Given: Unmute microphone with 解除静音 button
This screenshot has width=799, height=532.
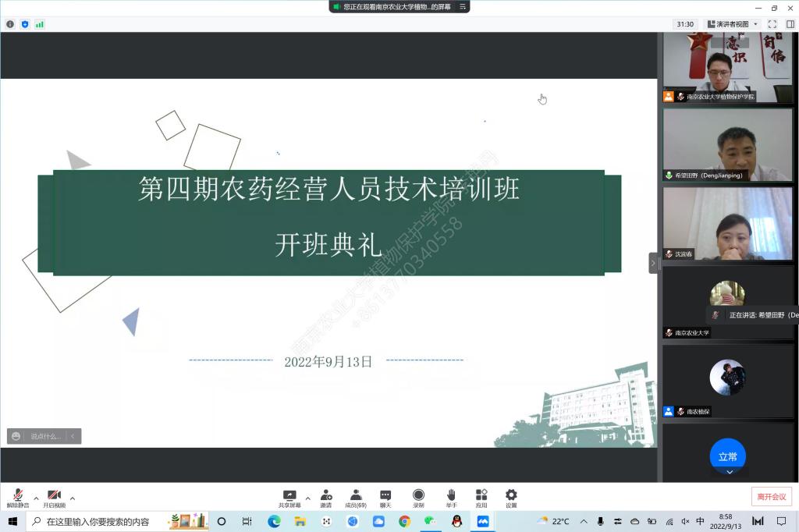Looking at the screenshot, I should 17,497.
